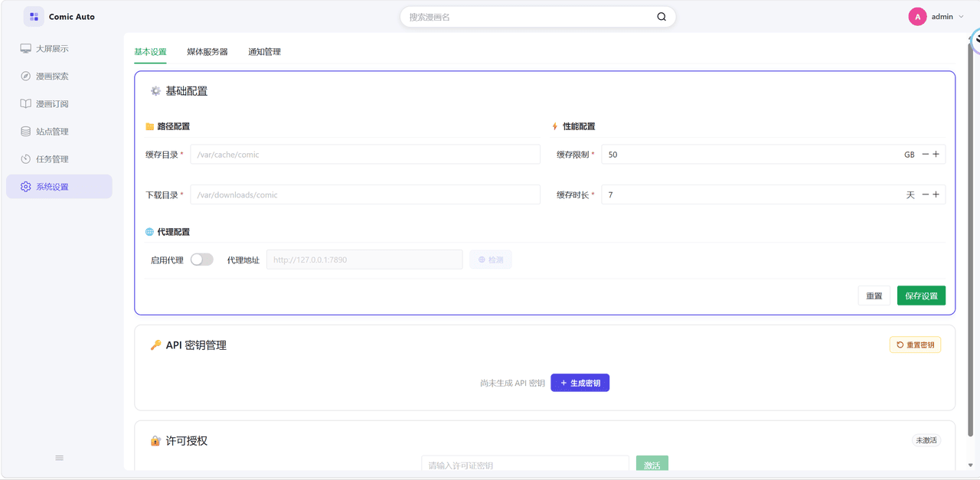Toggle the 启用代理 switch

click(201, 260)
